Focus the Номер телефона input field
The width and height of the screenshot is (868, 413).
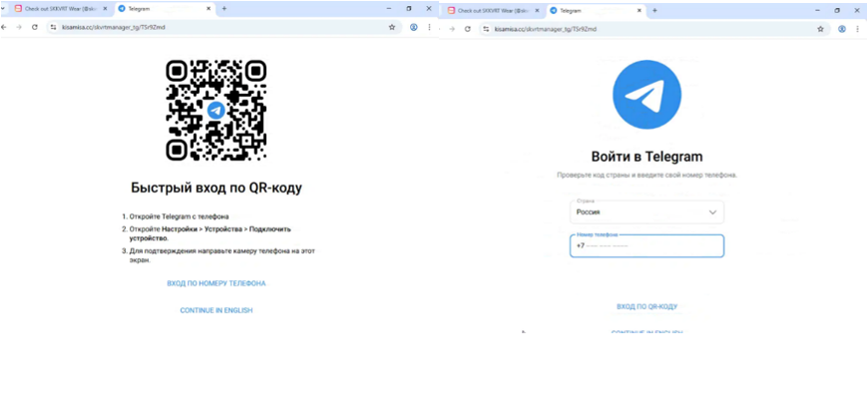[647, 245]
